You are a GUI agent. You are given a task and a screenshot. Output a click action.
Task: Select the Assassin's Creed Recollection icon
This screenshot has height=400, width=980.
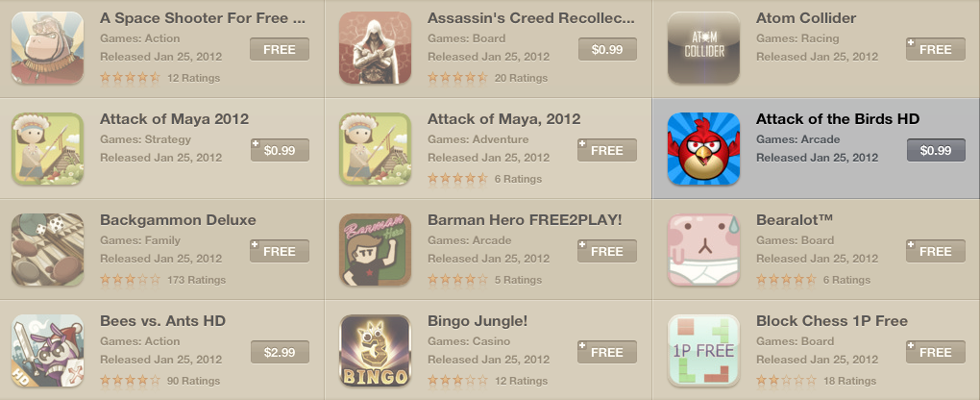point(375,47)
